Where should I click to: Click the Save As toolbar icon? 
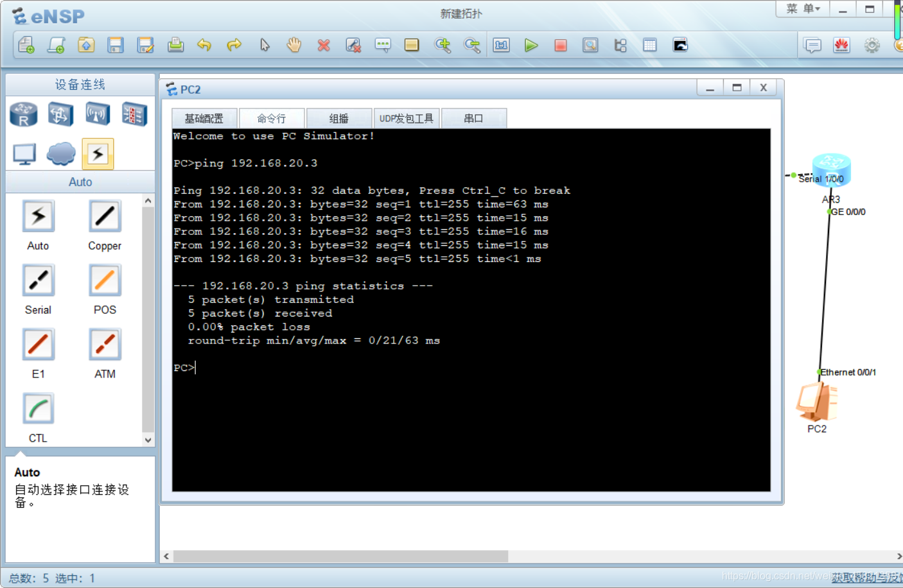146,45
